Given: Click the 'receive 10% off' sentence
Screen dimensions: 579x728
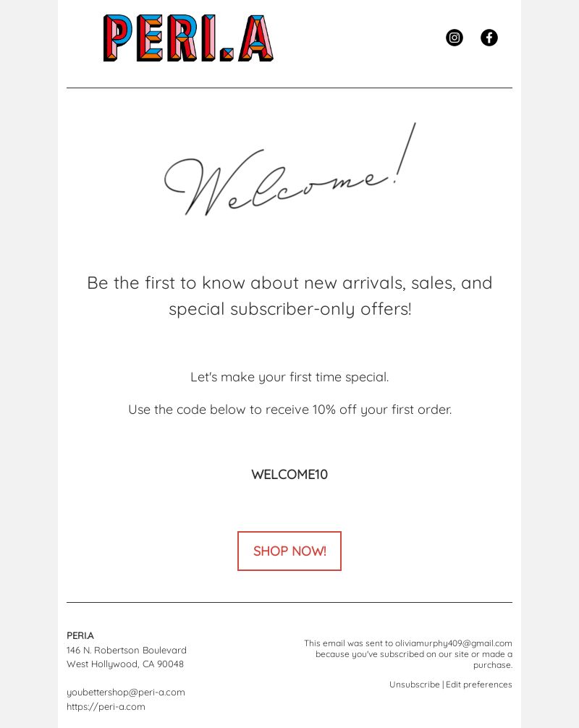Looking at the screenshot, I should [x=289, y=410].
